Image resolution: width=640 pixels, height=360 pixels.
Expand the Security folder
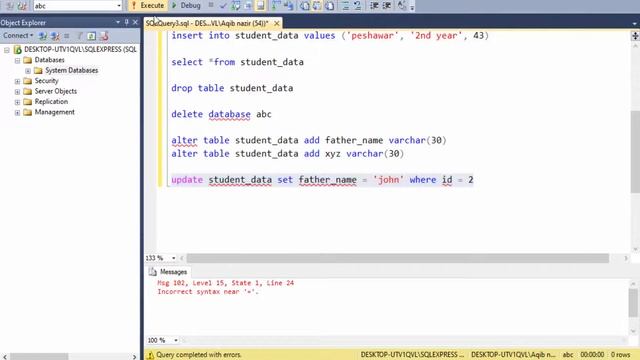(18, 81)
